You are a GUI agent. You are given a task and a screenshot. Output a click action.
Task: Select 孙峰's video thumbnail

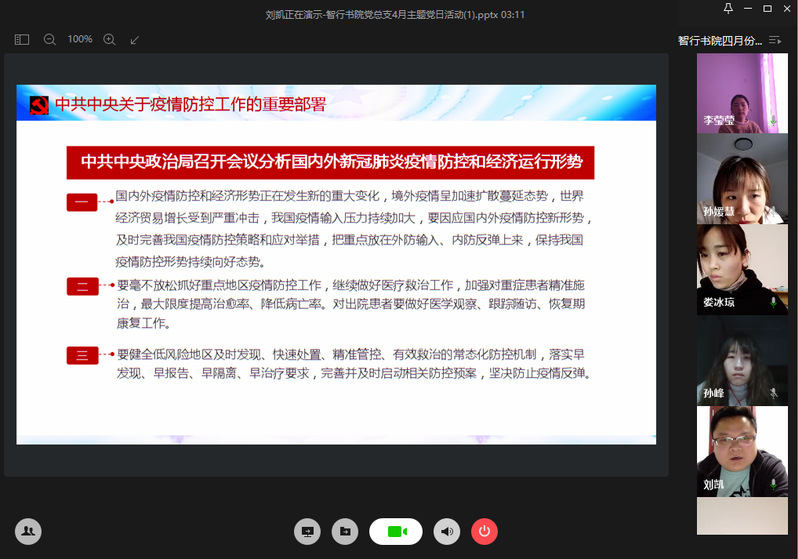pos(735,360)
